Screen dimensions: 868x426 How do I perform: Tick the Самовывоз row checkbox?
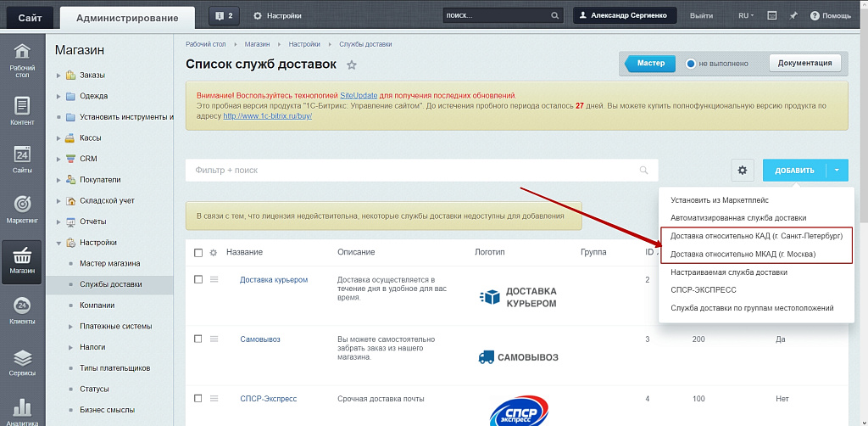coord(198,339)
